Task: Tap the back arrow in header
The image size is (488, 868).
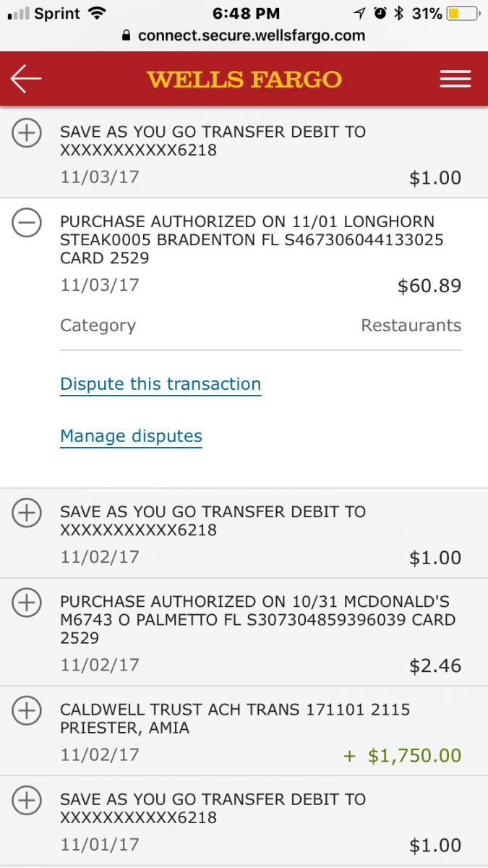Action: [x=26, y=79]
